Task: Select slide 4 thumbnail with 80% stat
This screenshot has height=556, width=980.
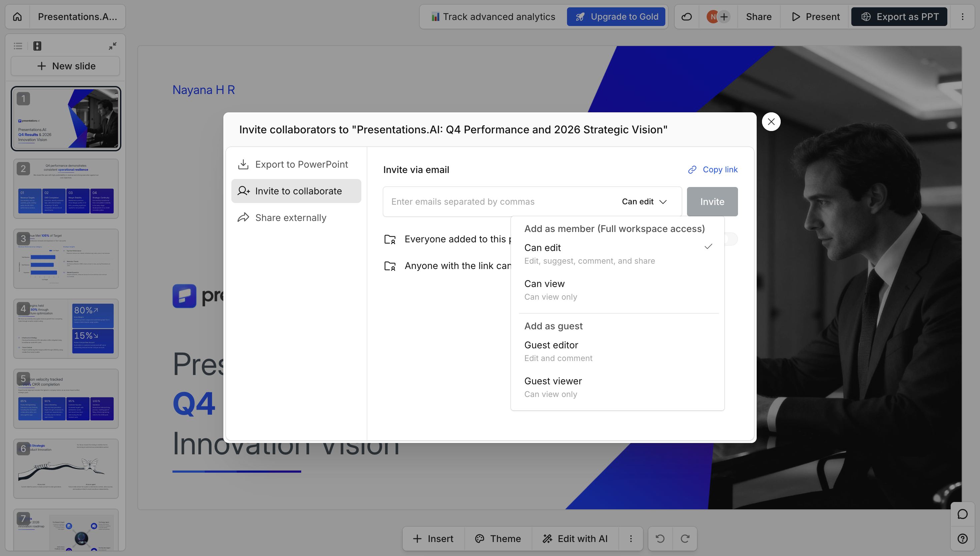Action: click(66, 328)
